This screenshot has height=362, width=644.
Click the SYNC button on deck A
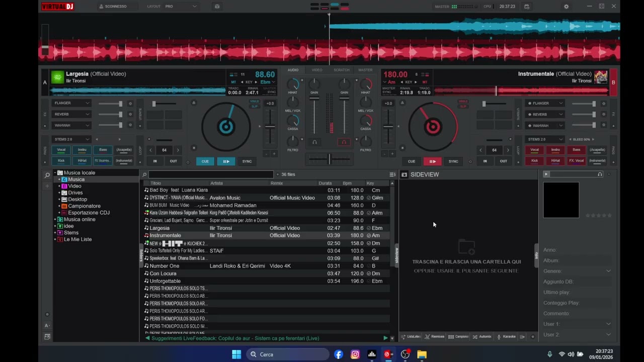[x=247, y=161]
